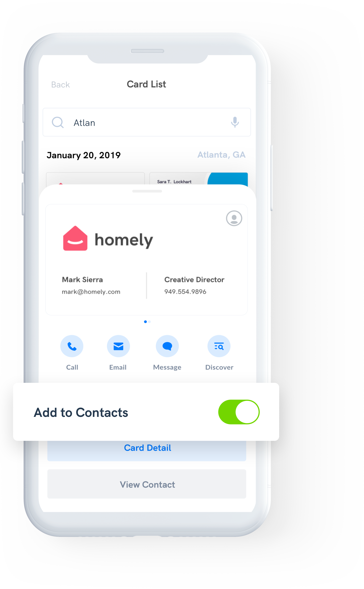
Task: Tap the Message icon for Mark Sierra
Action: 167,347
